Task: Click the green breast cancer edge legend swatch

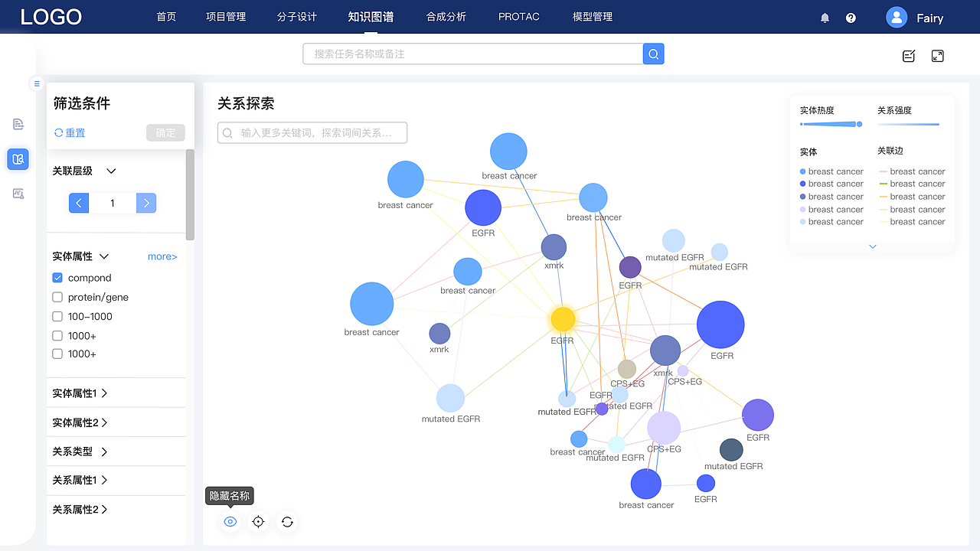Action: pos(884,184)
